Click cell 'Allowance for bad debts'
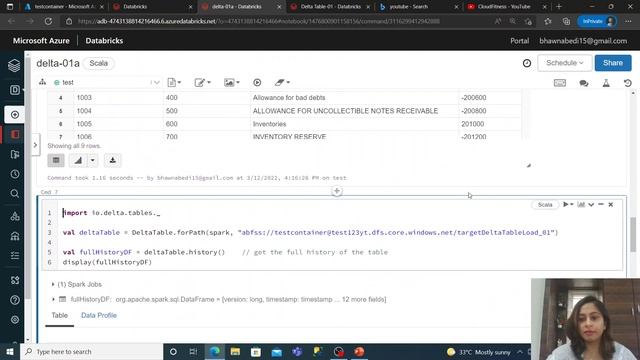Screen dimensions: 640x360 coord(289,98)
